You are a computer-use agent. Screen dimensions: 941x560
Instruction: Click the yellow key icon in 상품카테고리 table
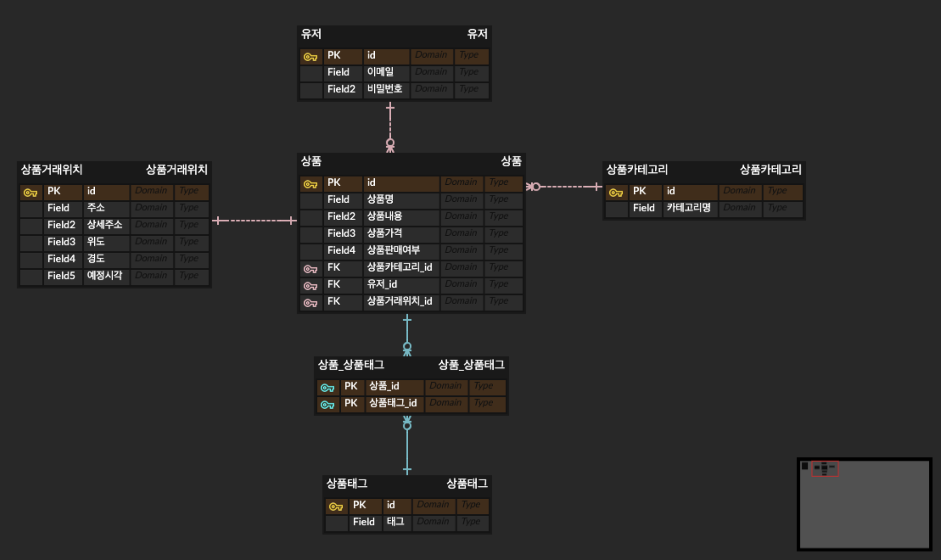point(616,193)
